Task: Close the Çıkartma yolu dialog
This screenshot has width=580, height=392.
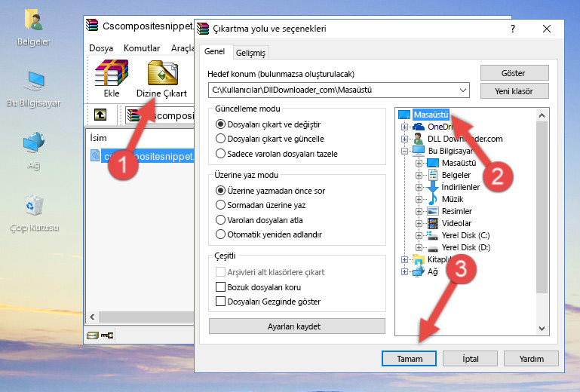Action: click(x=547, y=29)
